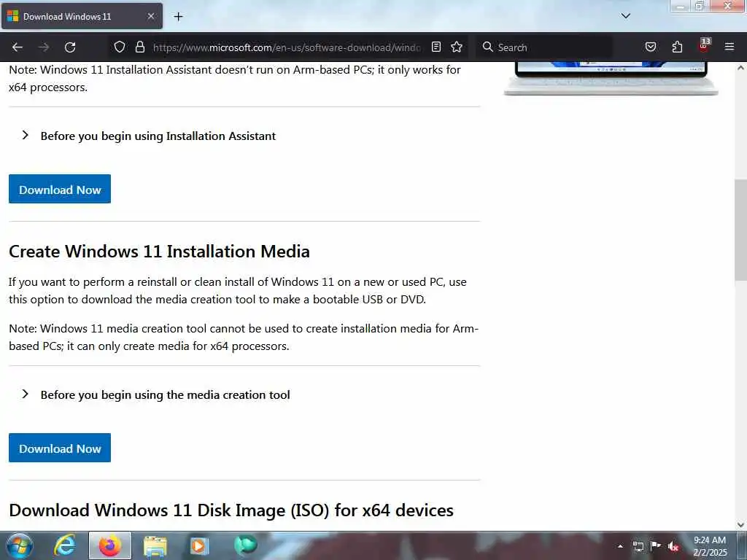Open the Firefox application menu
Viewport: 747px width, 560px height.
(729, 47)
